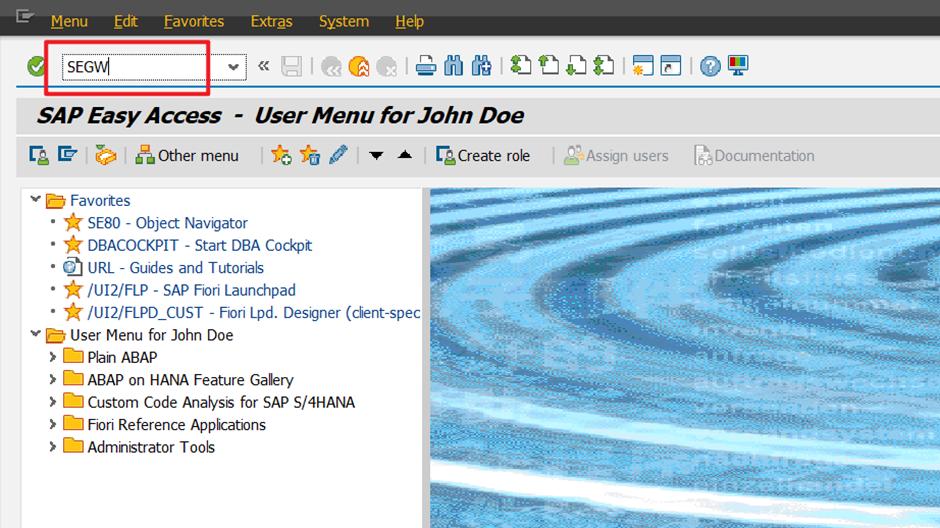Click the Save disk icon
The width and height of the screenshot is (940, 528).
[x=291, y=66]
